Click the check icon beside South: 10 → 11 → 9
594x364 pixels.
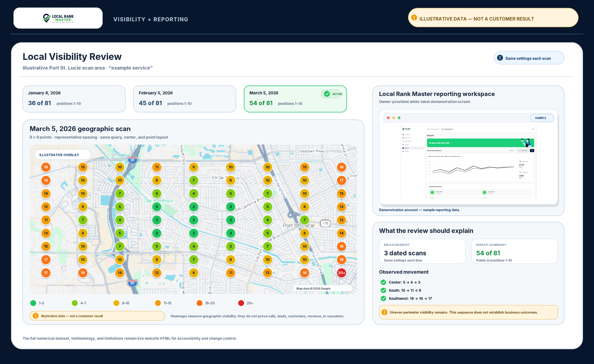pyautogui.click(x=383, y=290)
